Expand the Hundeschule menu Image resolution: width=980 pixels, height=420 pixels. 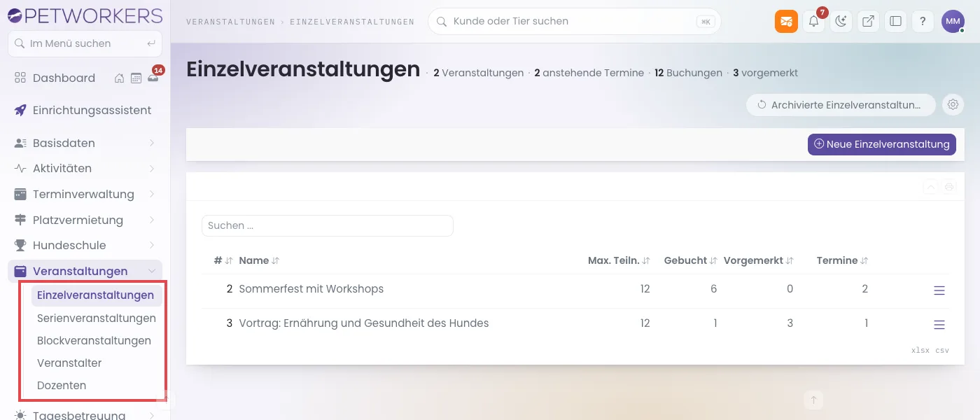[x=85, y=246]
